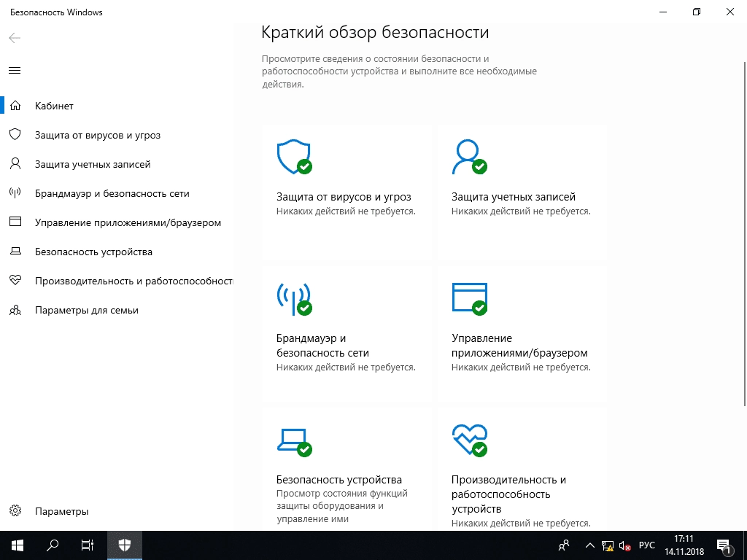Screen dimensions: 747x560
Task: Show hidden tray icons chevron
Action: [589, 545]
